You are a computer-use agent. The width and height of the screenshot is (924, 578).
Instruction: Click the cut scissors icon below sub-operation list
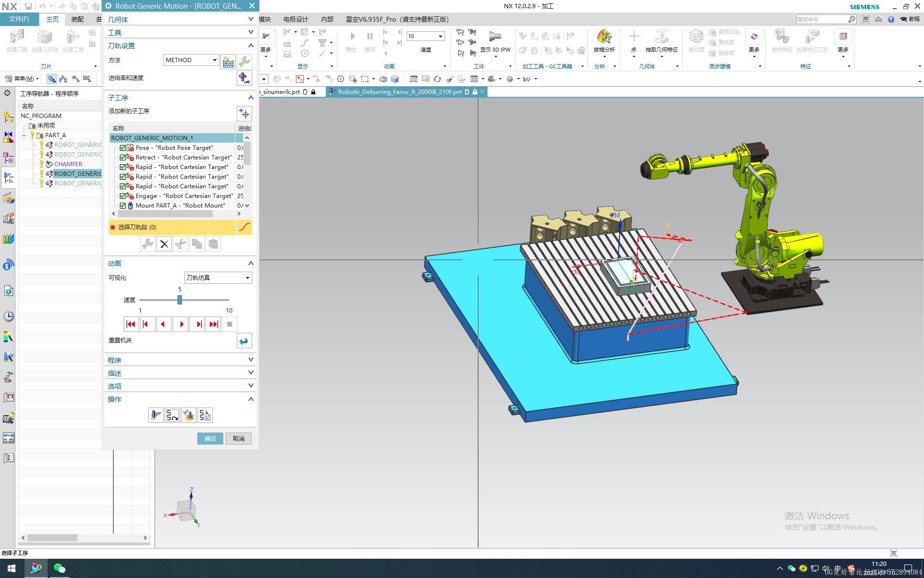(x=180, y=244)
